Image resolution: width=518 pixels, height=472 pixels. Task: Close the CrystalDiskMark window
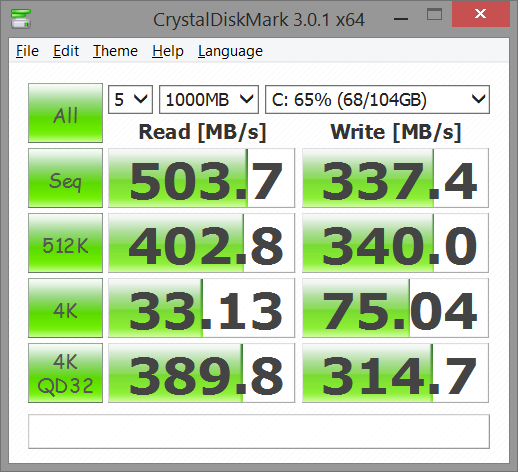[x=481, y=14]
